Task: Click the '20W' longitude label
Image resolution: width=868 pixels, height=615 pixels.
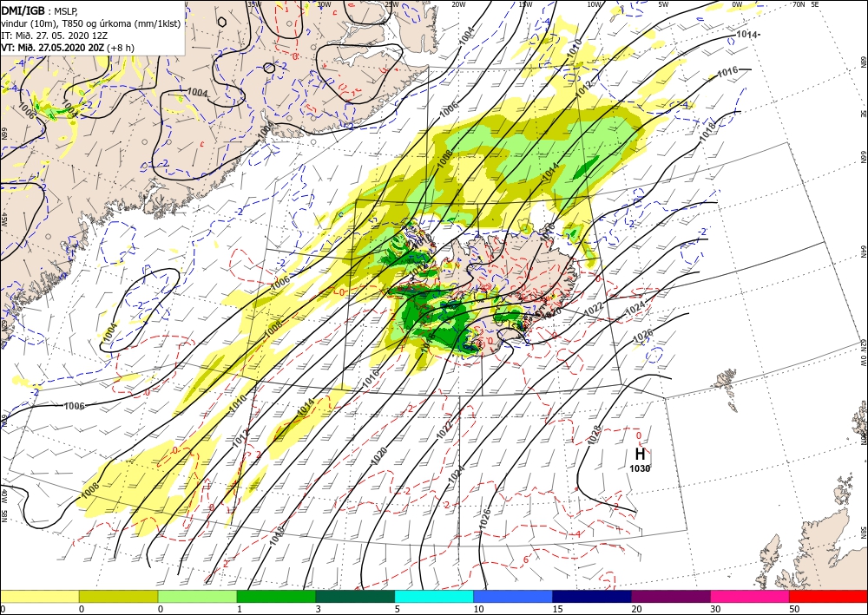Action: tap(458, 4)
